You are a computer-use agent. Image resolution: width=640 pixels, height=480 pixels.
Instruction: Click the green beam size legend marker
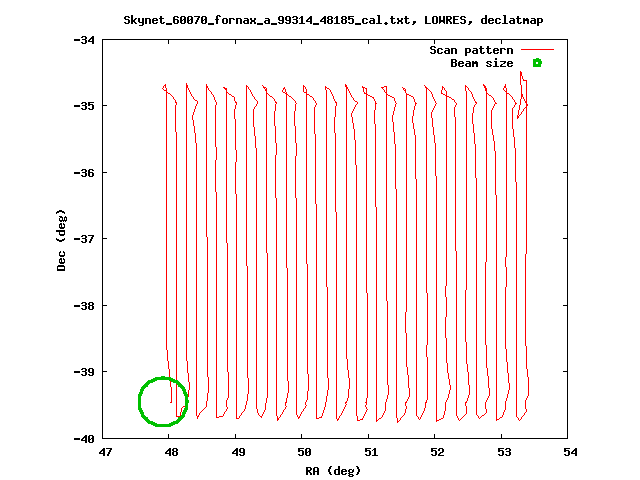coord(537,63)
